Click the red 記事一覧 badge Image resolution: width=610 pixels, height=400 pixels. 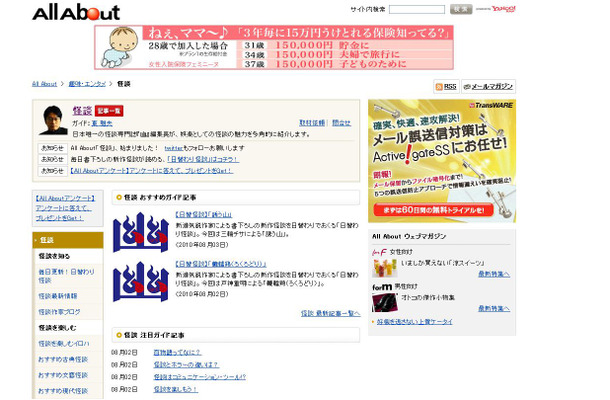click(110, 109)
